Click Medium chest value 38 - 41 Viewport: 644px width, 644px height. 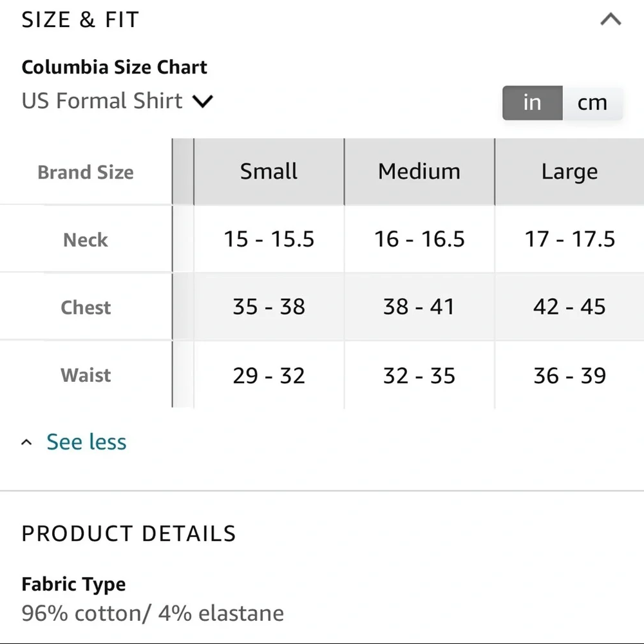coord(419,307)
